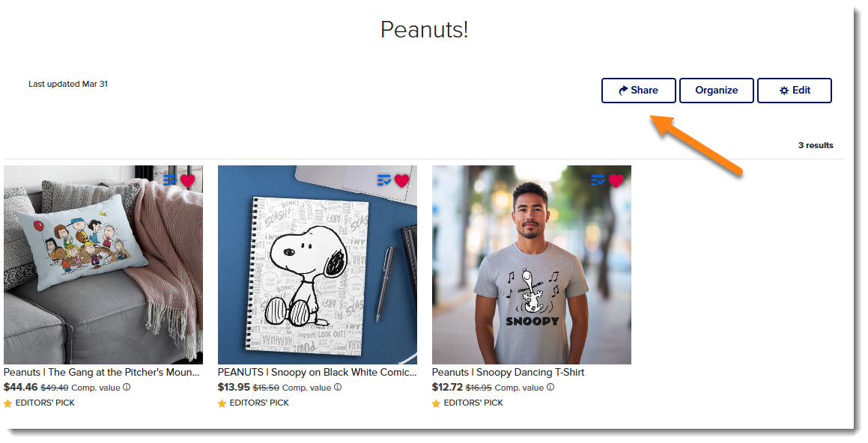868x443 pixels.
Task: Click the Share button
Action: 638,91
